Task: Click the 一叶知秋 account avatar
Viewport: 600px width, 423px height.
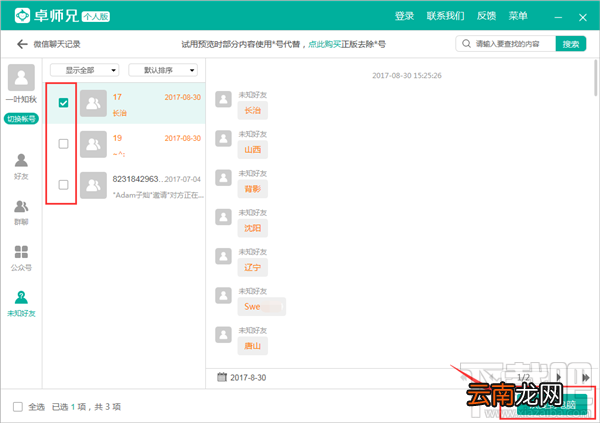Action: pos(21,77)
